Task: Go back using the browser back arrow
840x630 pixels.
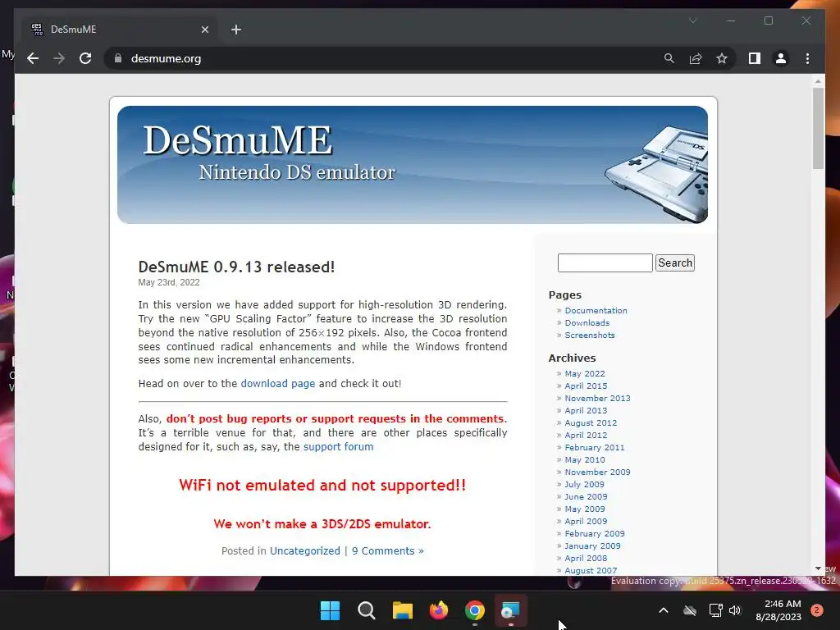Action: [33, 58]
